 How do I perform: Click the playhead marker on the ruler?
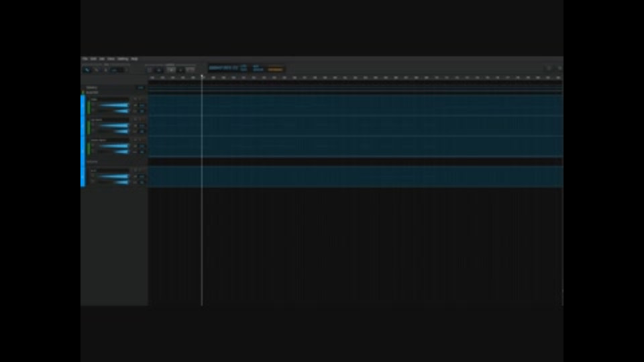[x=202, y=76]
